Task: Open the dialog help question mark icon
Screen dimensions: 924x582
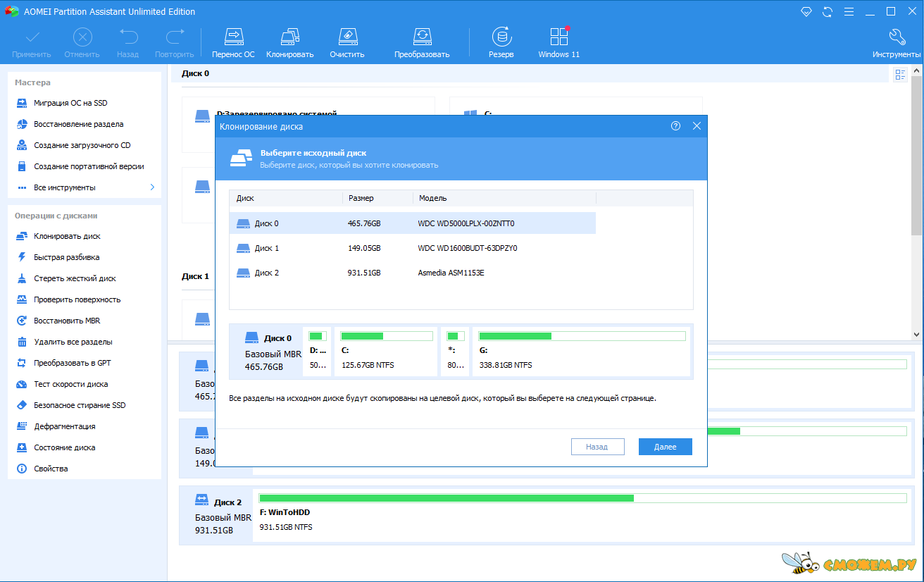Action: [675, 126]
